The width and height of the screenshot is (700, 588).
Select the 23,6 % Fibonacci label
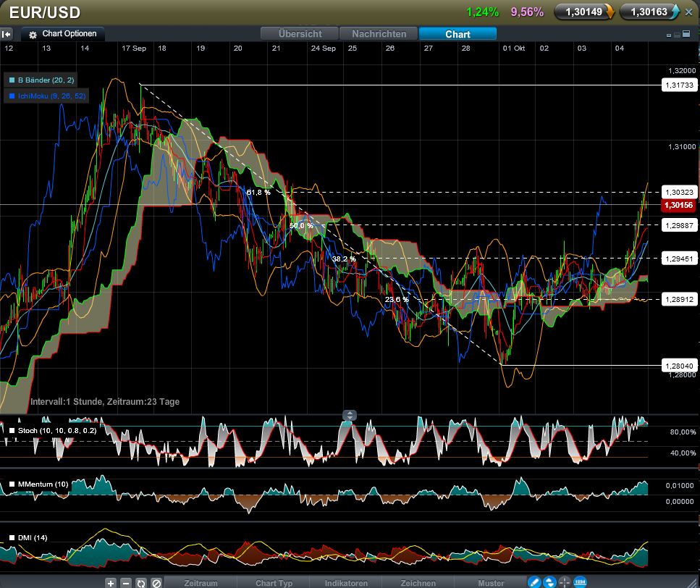(x=397, y=300)
